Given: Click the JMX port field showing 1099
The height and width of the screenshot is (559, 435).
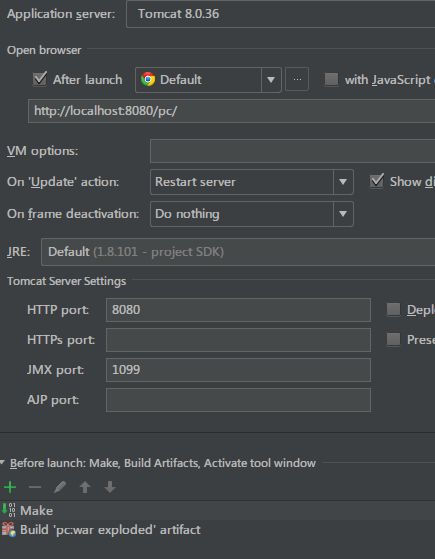Looking at the screenshot, I should tap(238, 370).
